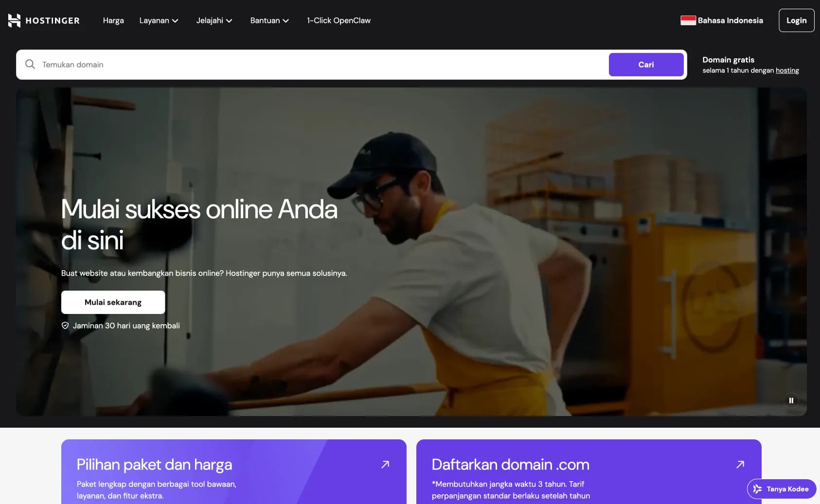Follow the underlined hosting link
Image resolution: width=820 pixels, height=504 pixels.
[x=787, y=70]
